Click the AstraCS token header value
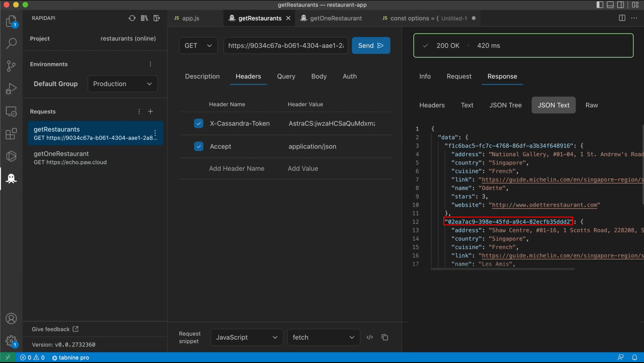 click(x=332, y=123)
